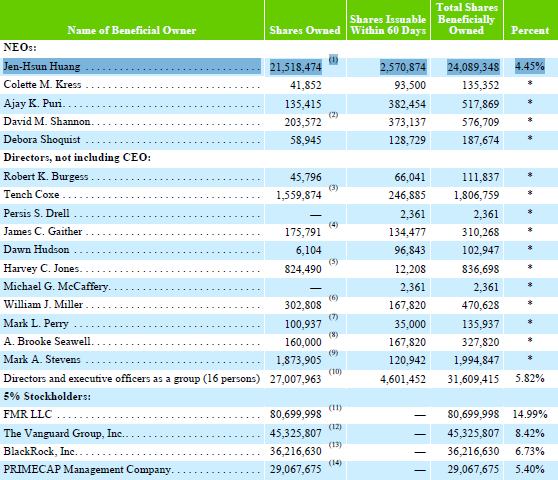Select the Name of Beneficial Owner header
Viewport: 558px width, 480px height.
pyautogui.click(x=132, y=30)
